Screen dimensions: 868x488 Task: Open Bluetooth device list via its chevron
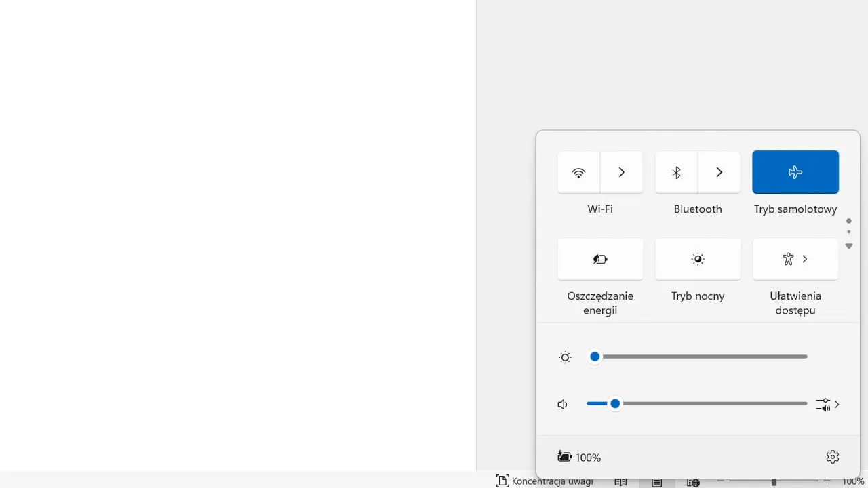719,171
